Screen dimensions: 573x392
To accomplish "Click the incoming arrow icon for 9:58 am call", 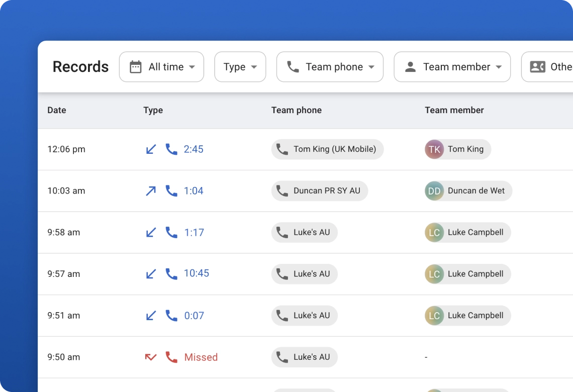I will tap(151, 232).
